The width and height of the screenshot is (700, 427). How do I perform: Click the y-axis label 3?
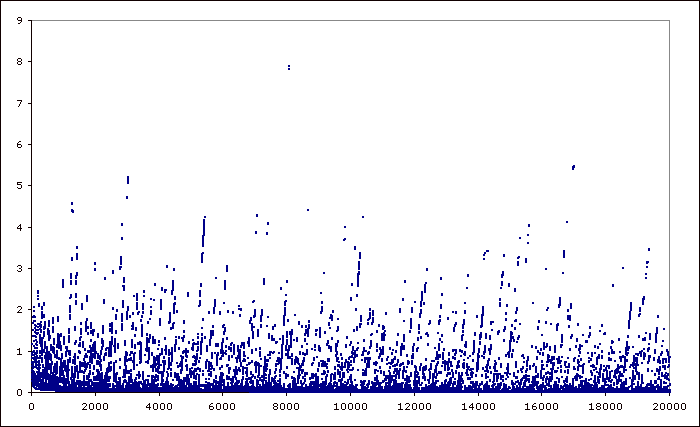19,268
